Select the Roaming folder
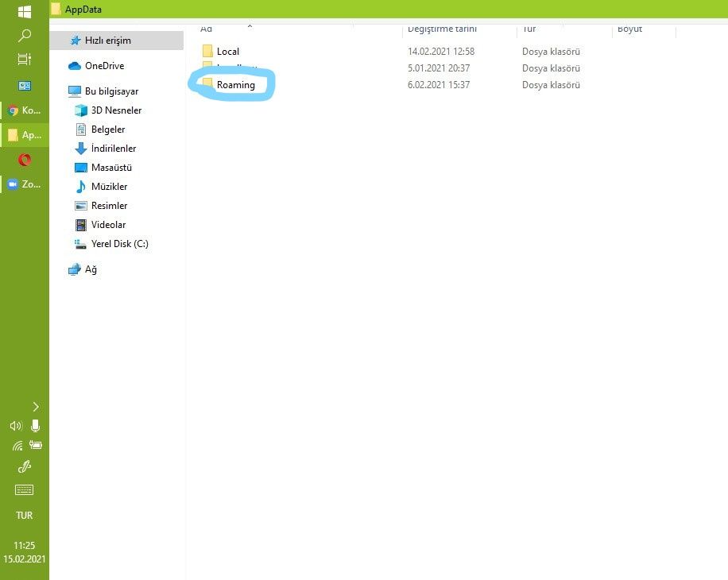Viewport: 728px width, 580px height. click(x=236, y=85)
